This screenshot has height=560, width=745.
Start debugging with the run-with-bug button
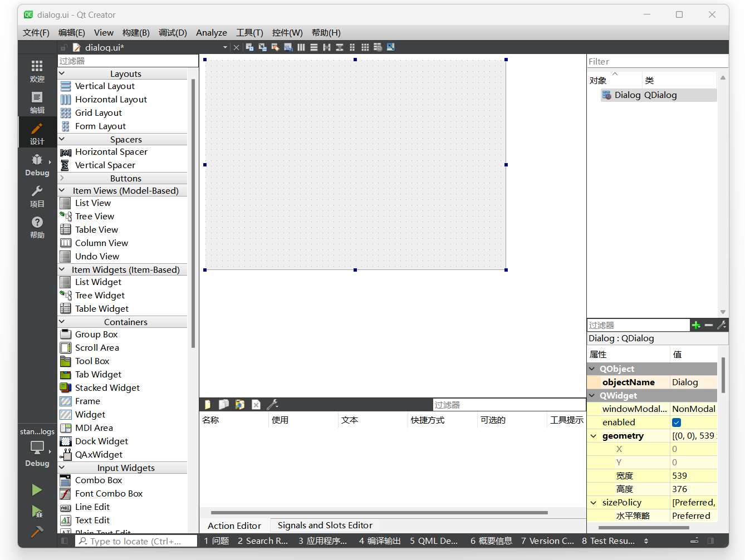(x=37, y=511)
